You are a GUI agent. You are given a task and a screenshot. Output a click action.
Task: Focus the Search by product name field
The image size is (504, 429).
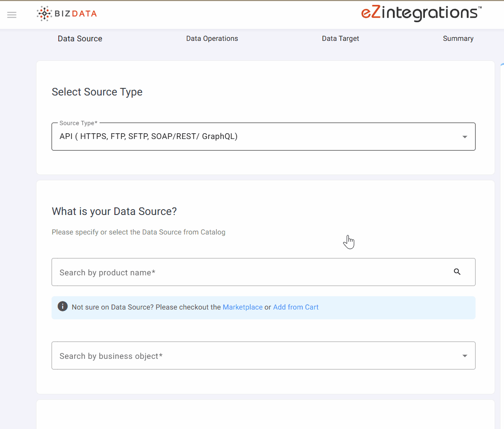(x=249, y=272)
